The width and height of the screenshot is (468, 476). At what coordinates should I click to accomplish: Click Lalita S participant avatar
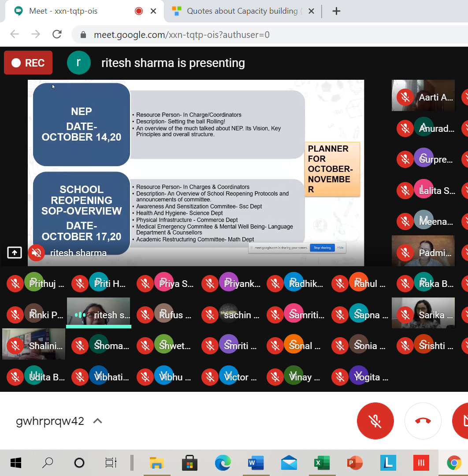pyautogui.click(x=423, y=189)
